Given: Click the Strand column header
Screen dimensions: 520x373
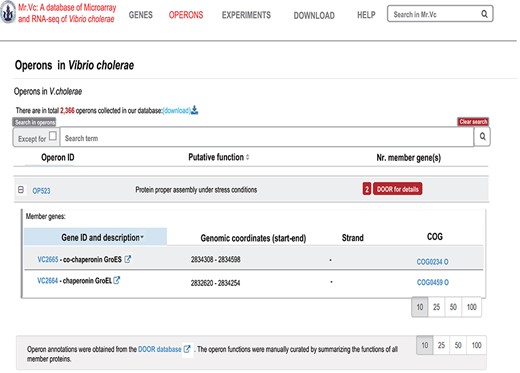Looking at the screenshot, I should click(353, 238).
